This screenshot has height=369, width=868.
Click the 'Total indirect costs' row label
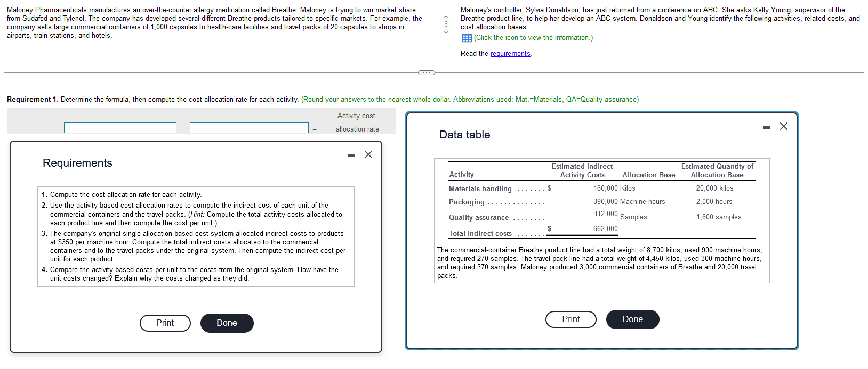[x=480, y=233]
